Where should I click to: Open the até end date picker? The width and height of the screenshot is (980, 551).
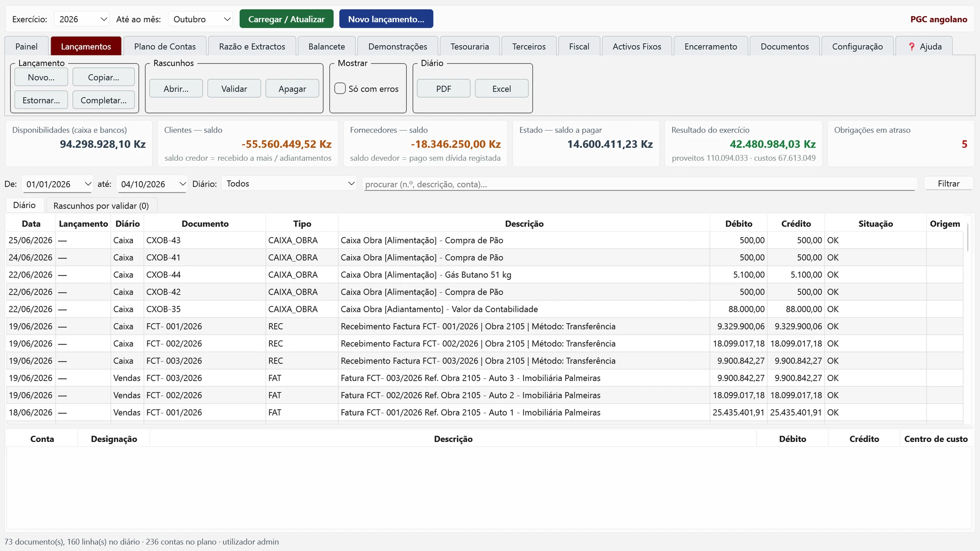[x=152, y=184]
